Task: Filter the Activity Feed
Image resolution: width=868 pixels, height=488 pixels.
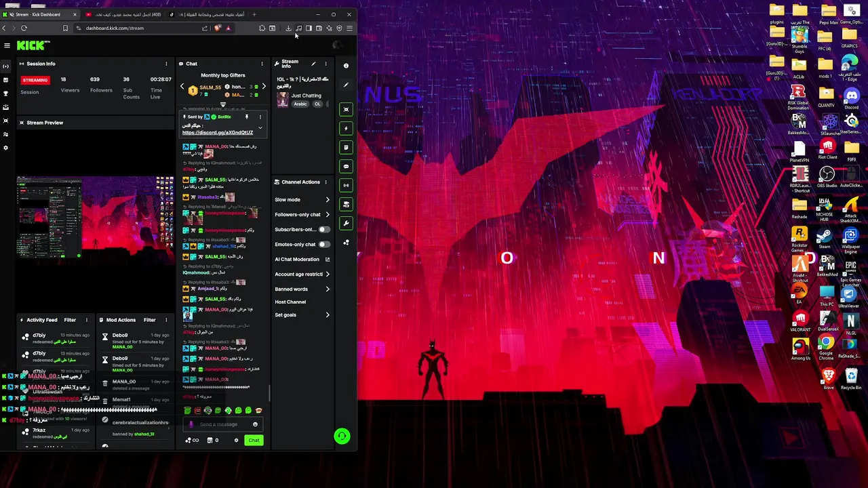Action: tap(70, 320)
